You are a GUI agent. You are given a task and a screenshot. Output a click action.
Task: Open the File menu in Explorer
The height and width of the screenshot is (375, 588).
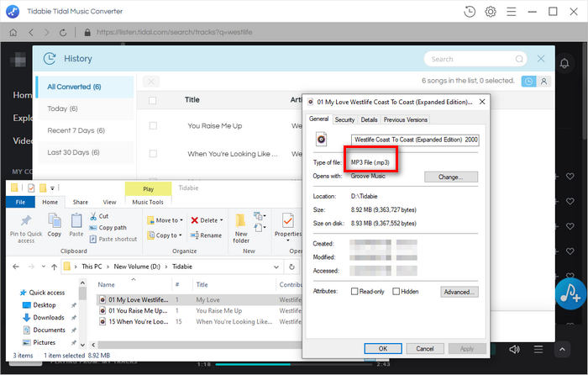(x=21, y=202)
